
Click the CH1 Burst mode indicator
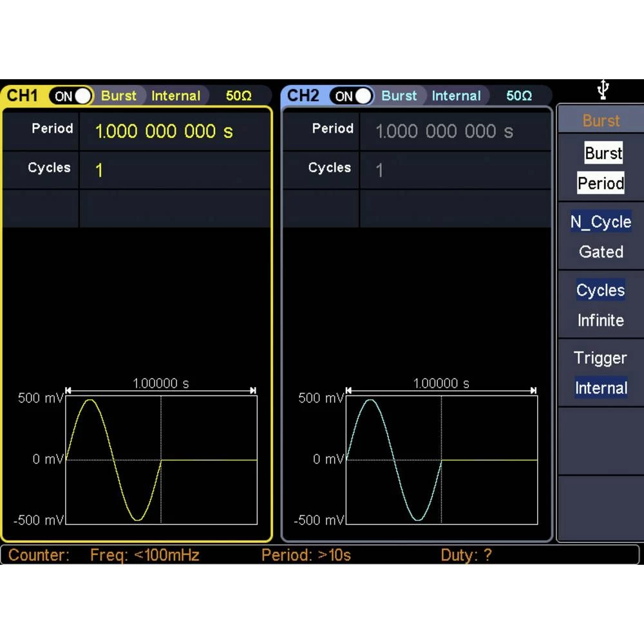tap(118, 96)
